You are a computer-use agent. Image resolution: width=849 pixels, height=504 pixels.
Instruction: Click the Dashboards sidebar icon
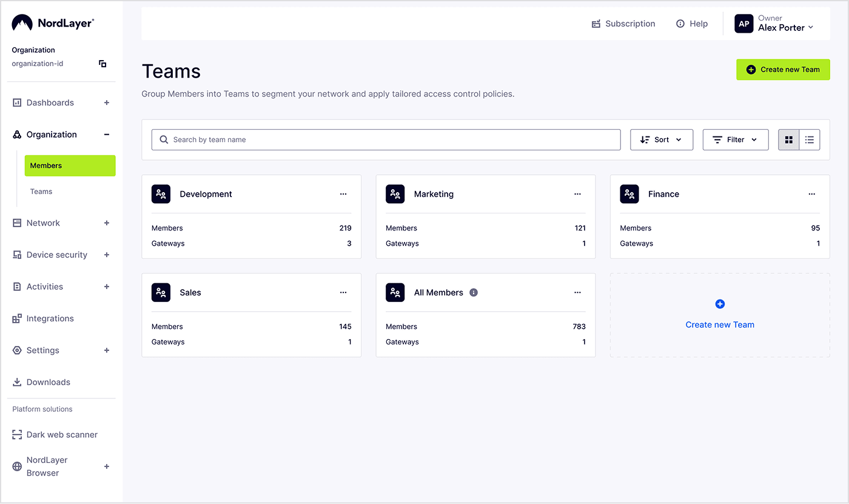click(x=17, y=102)
